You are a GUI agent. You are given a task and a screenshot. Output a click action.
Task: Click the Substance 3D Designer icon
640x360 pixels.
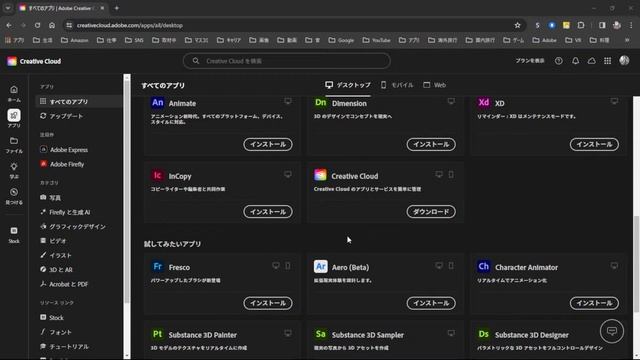(484, 334)
